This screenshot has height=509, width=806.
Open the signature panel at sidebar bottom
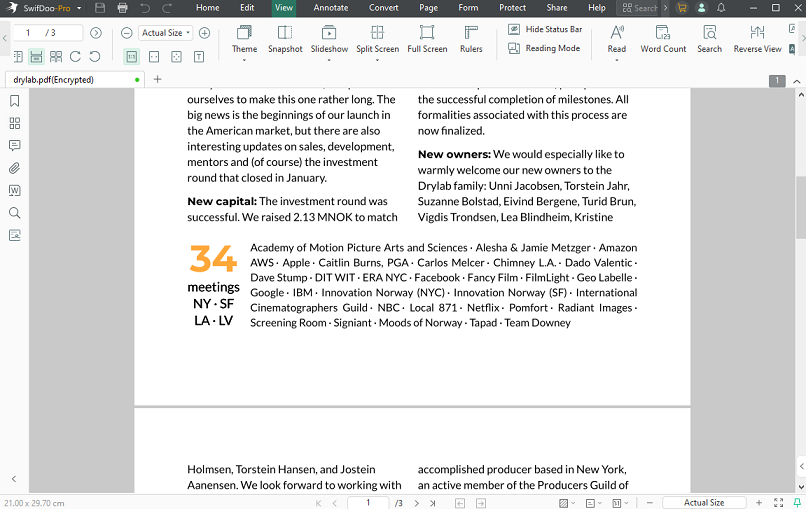coord(14,235)
